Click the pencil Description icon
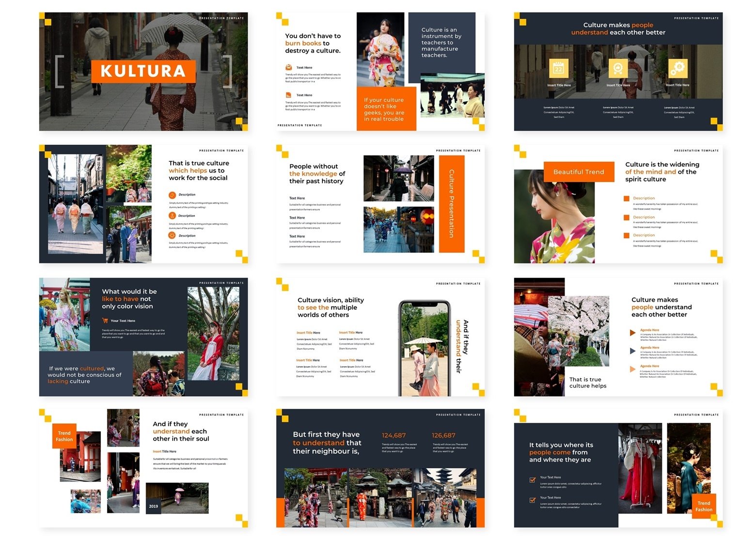The height and width of the screenshot is (540, 756). 172,194
